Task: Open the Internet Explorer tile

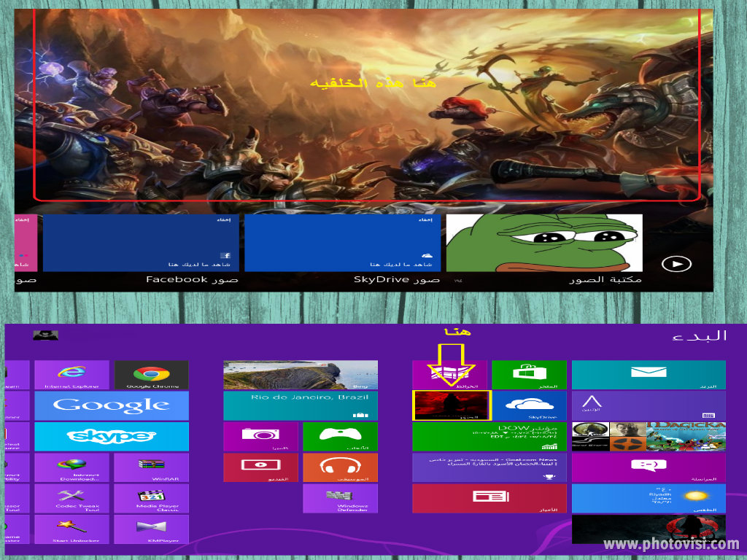Action: coord(72,376)
